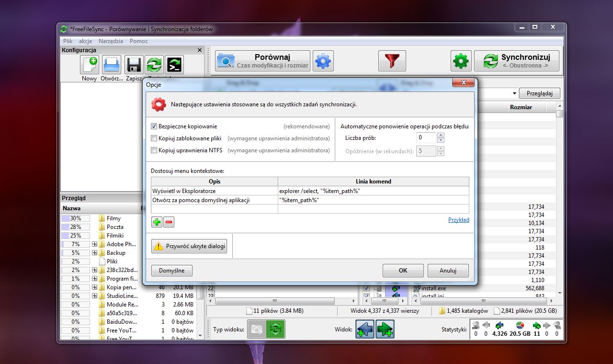Enable Kopiuj uprawnienia NTFS checkbox
Viewport: 613px width, 364px height.
tap(154, 150)
